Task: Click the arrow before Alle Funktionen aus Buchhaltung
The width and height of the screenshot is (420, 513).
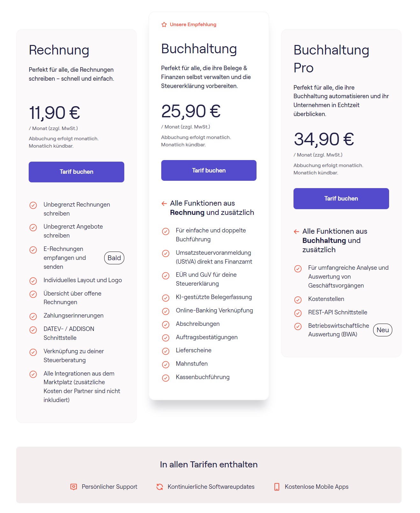Action: (x=296, y=231)
